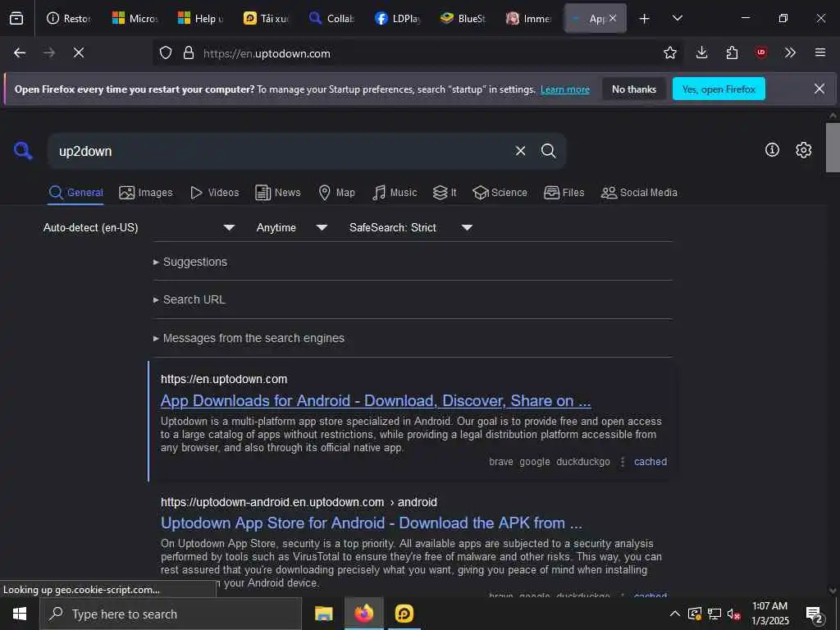Open the SafeSearch Strict dropdown
This screenshot has height=630, width=840.
pyautogui.click(x=411, y=228)
